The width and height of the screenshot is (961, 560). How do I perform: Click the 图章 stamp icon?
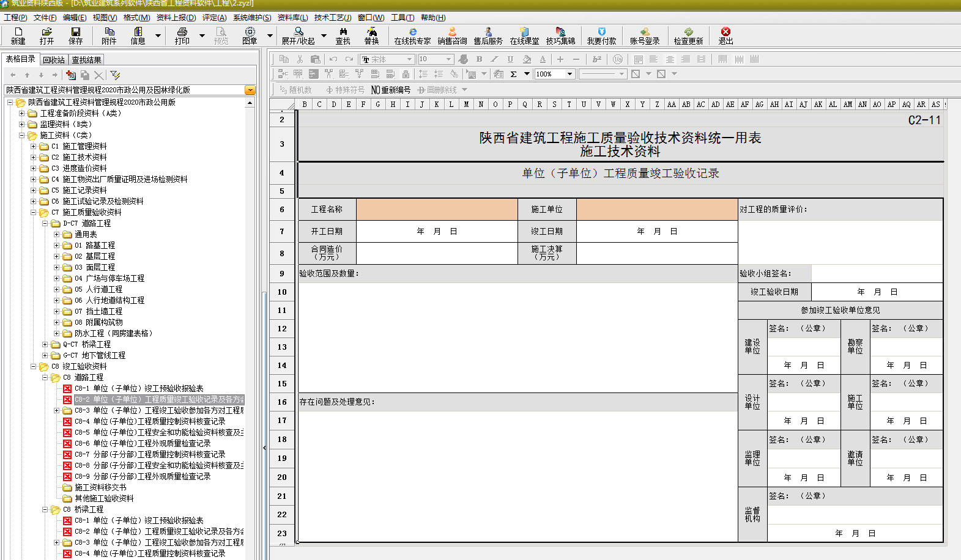pos(250,36)
